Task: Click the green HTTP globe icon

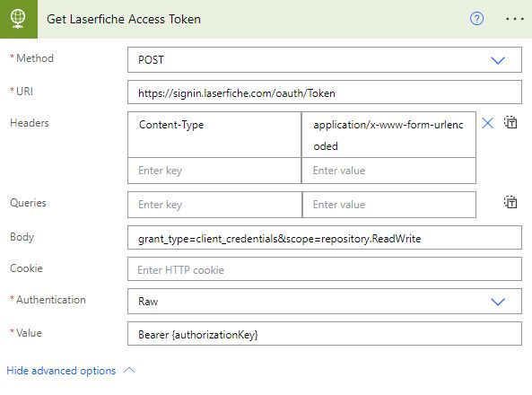Action: (x=18, y=19)
